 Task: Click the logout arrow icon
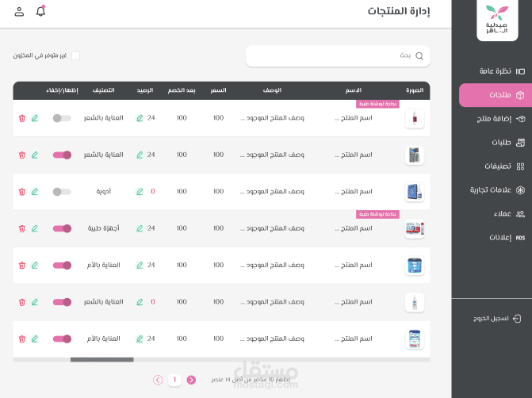click(x=517, y=318)
